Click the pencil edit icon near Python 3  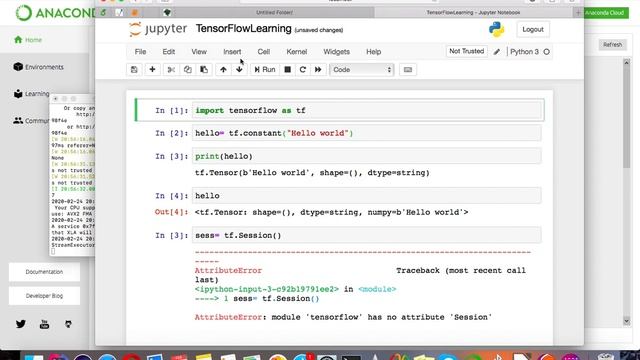pyautogui.click(x=497, y=52)
